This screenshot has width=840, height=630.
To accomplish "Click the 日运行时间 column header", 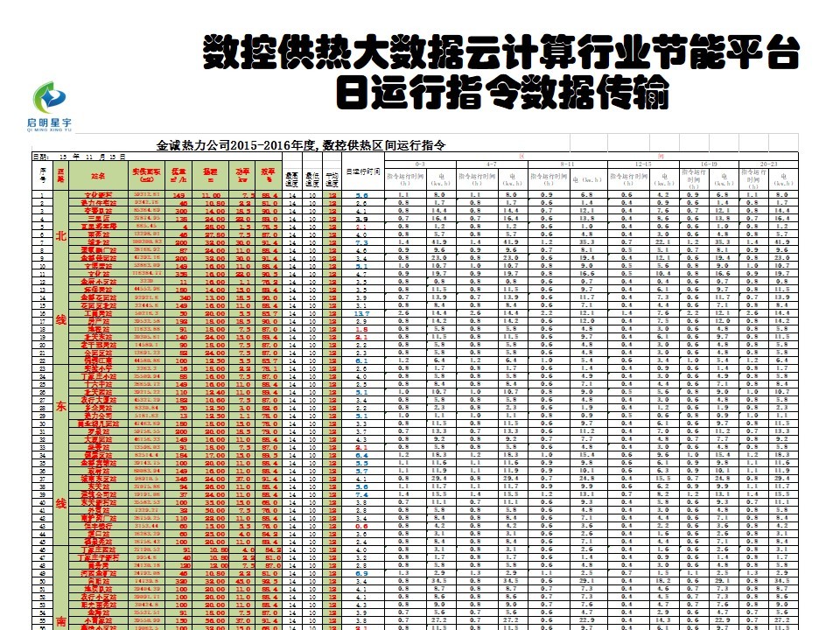I will [x=361, y=172].
